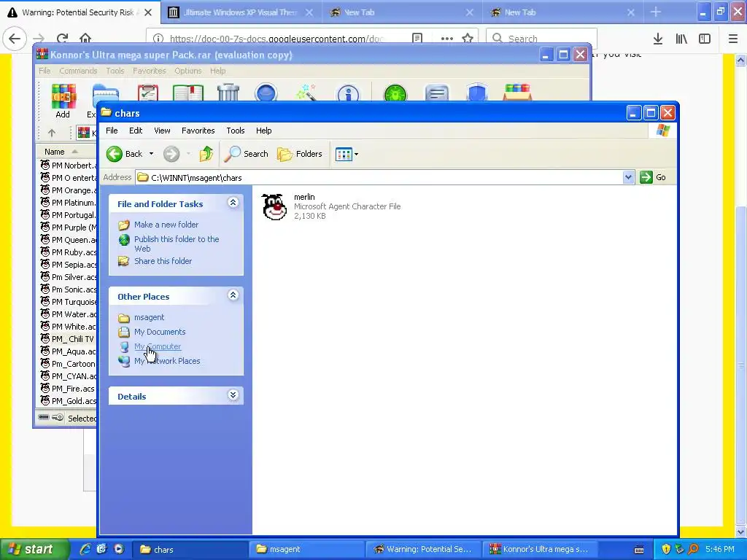Image resolution: width=747 pixels, height=560 pixels.
Task: Open the Commands menu in WinRAR
Action: [78, 71]
